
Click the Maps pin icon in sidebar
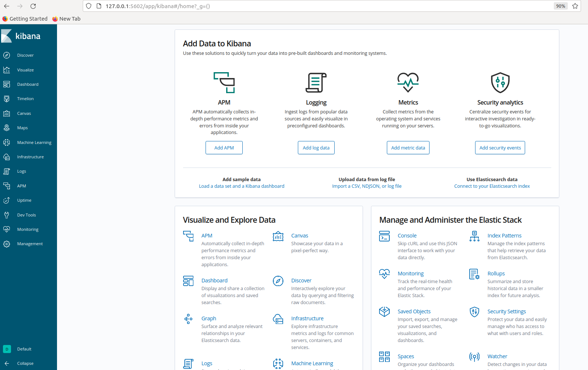coord(7,128)
